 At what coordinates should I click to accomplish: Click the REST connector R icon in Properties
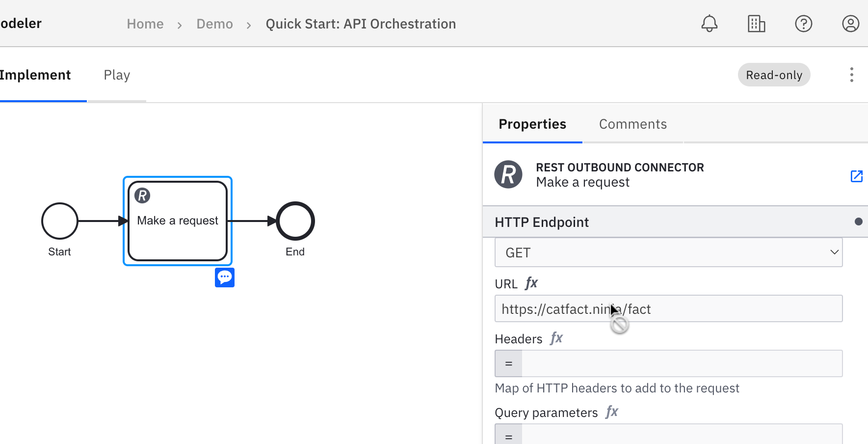pyautogui.click(x=508, y=174)
